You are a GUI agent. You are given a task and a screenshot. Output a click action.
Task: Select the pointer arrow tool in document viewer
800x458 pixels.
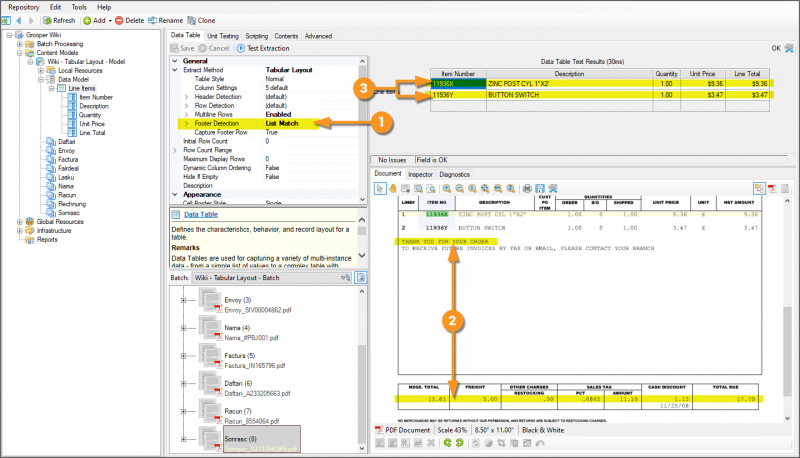point(380,188)
